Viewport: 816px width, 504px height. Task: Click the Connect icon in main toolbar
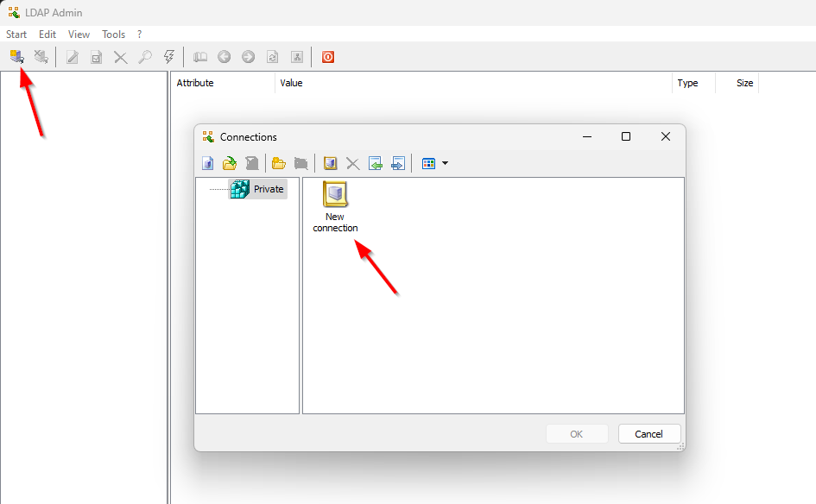(16, 57)
